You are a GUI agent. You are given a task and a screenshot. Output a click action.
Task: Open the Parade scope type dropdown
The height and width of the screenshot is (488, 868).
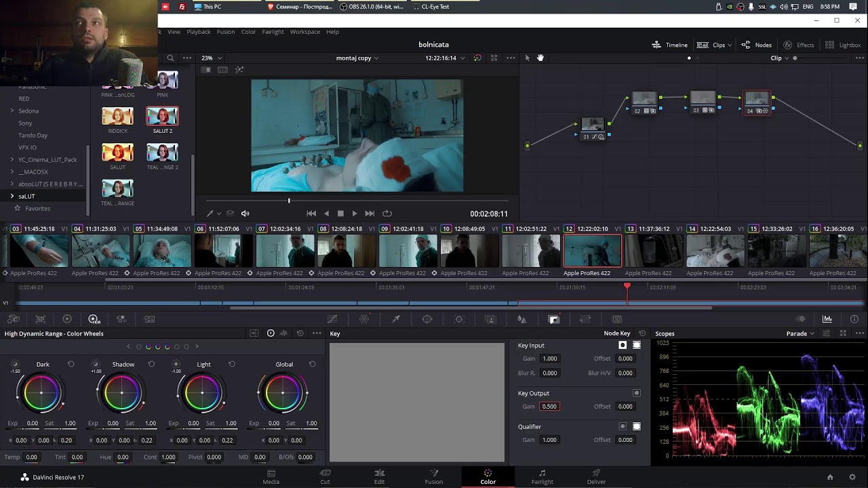pyautogui.click(x=800, y=333)
